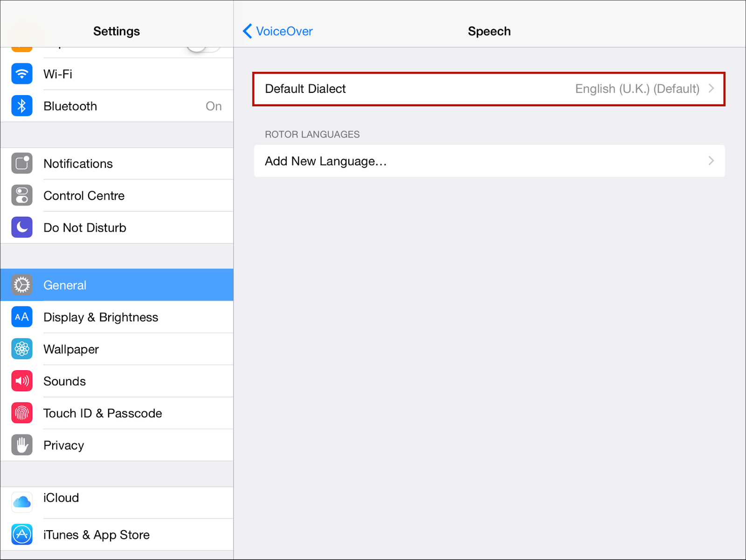746x560 pixels.
Task: Open the Notifications icon
Action: click(x=22, y=163)
